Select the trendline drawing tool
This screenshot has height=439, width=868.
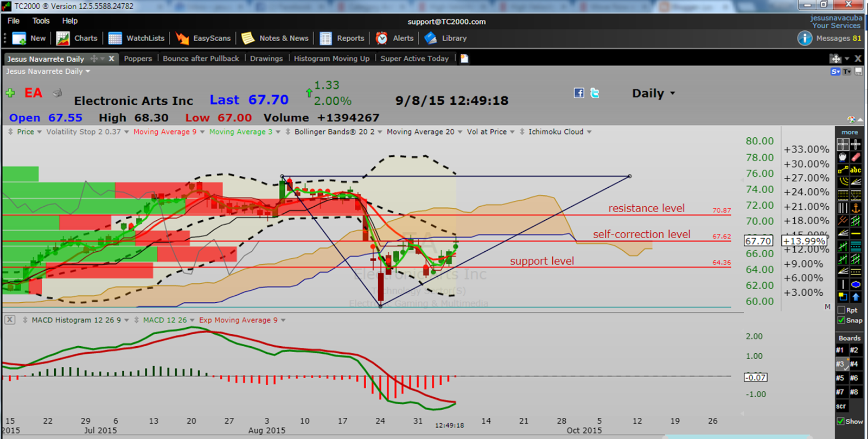(x=843, y=170)
